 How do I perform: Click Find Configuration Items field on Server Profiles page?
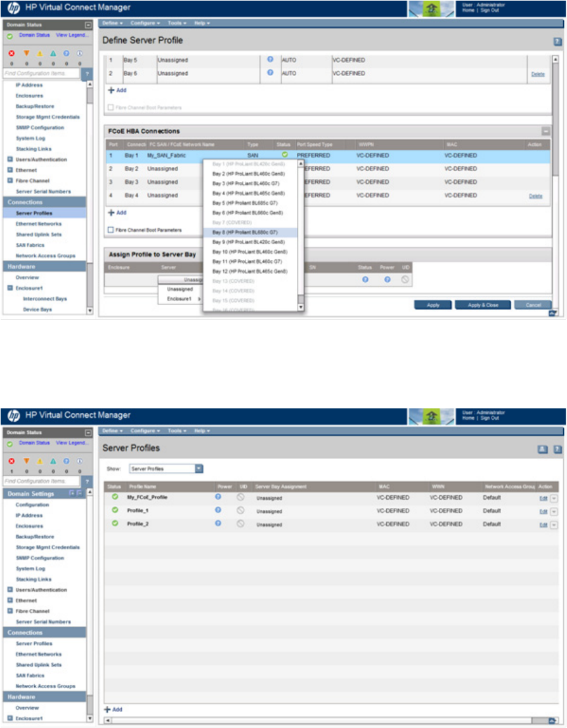click(x=41, y=481)
